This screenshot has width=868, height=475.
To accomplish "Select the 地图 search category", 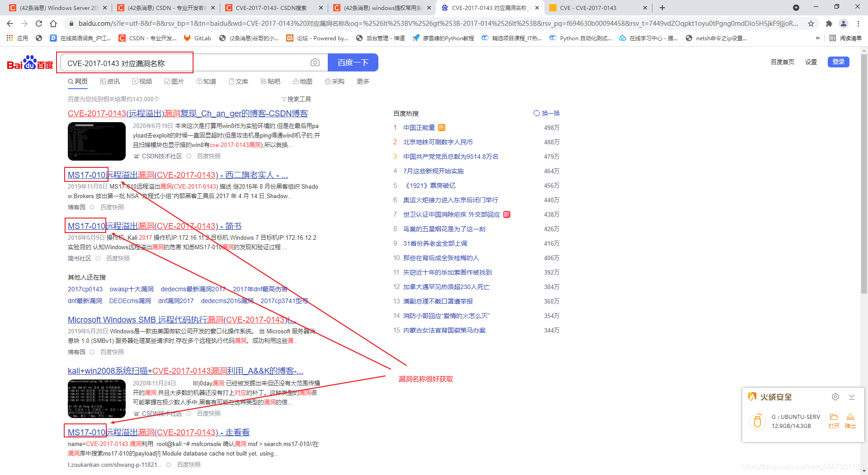I will click(x=302, y=81).
